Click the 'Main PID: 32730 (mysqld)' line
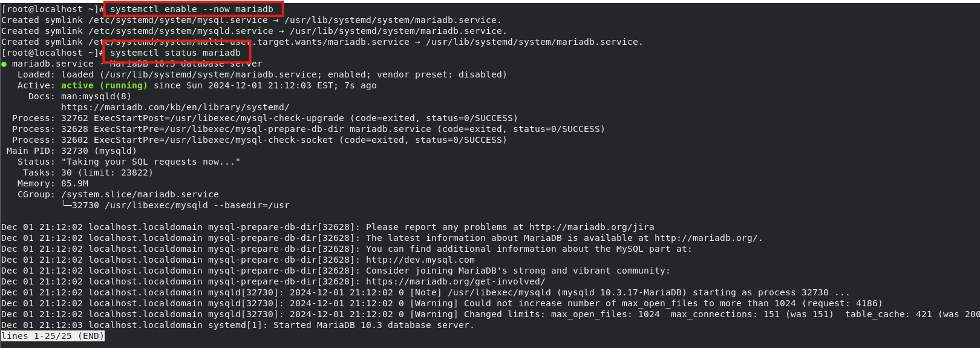Image resolution: width=980 pixels, height=348 pixels. tap(71, 151)
